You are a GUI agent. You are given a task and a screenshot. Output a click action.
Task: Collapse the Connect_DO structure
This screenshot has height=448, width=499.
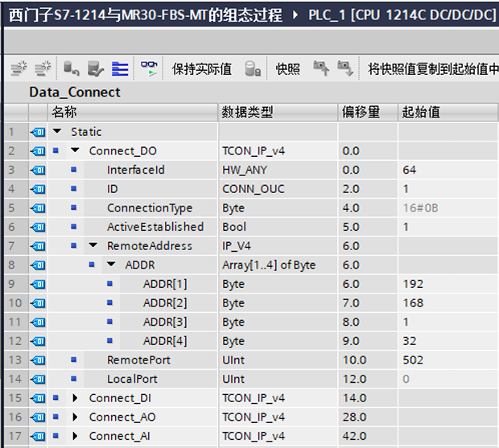coord(75,150)
